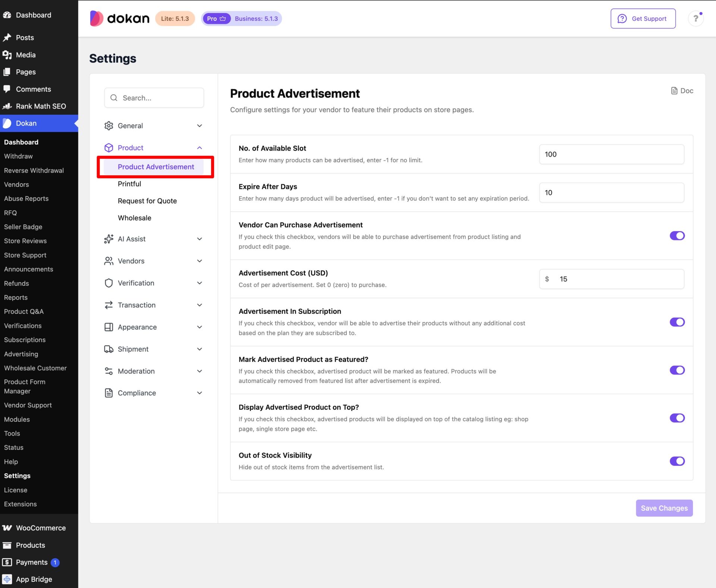The width and height of the screenshot is (716, 588).
Task: Open the Printful settings item
Action: pos(129,184)
